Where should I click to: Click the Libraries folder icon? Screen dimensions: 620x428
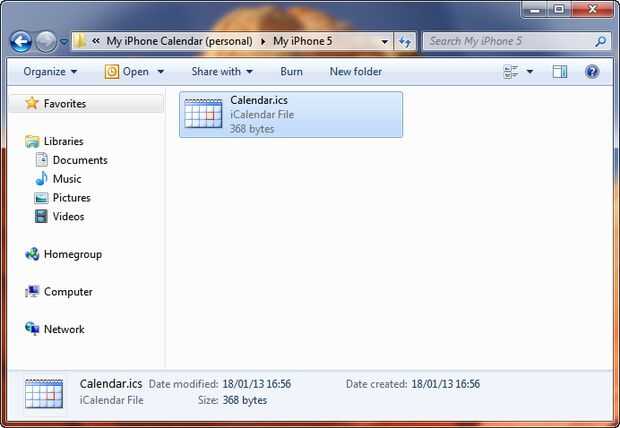(32, 141)
